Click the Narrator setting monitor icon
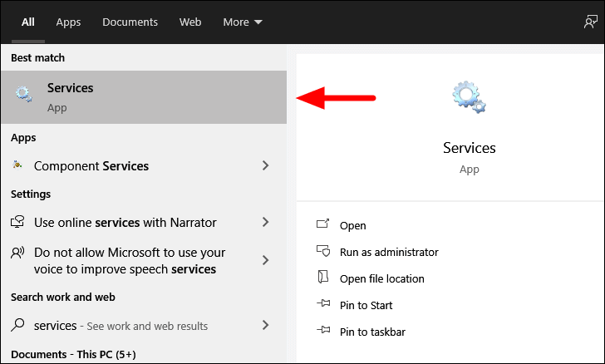This screenshot has width=605, height=364. [17, 222]
